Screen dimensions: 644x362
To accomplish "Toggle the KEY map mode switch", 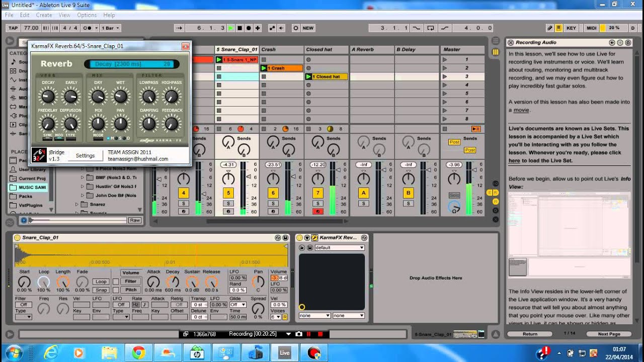I will pos(571,28).
